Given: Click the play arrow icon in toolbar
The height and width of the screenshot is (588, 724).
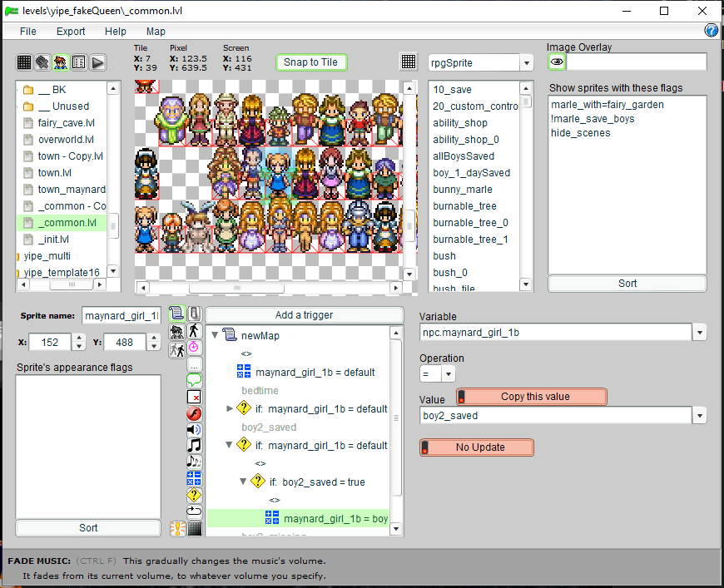Looking at the screenshot, I should [97, 62].
